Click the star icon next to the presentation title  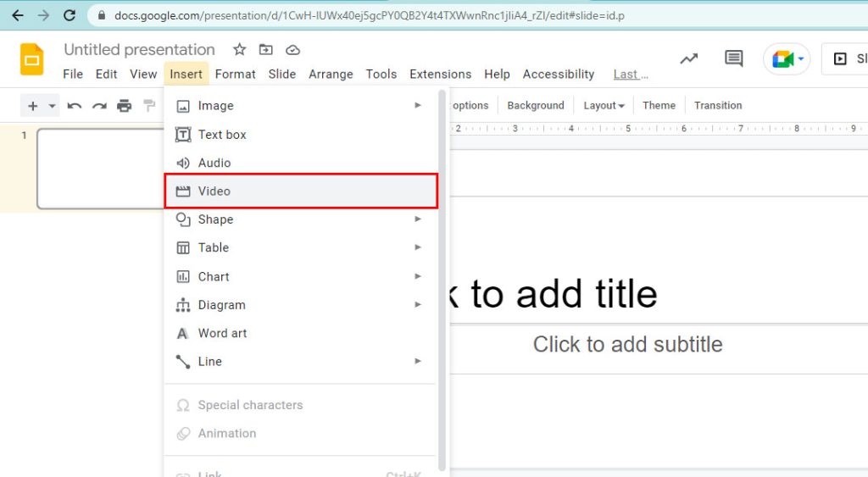click(x=240, y=50)
